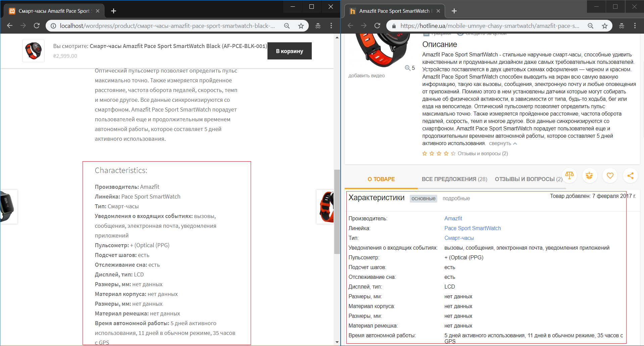Close the Amazfit Pace Sport SmartWatch tab
Screen dimensions: 644x346
(x=438, y=11)
